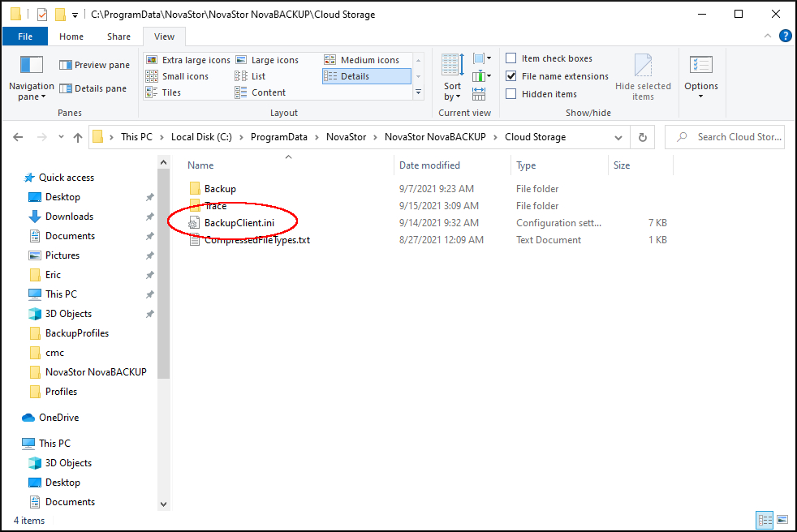Choose List layout
Viewport: 797px width, 532px height.
tap(250, 76)
